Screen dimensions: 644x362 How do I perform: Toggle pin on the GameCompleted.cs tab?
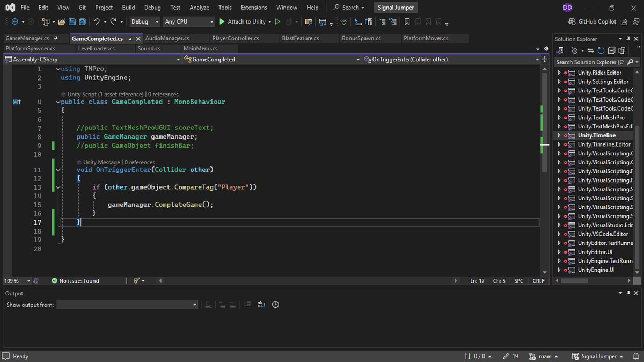coord(129,38)
